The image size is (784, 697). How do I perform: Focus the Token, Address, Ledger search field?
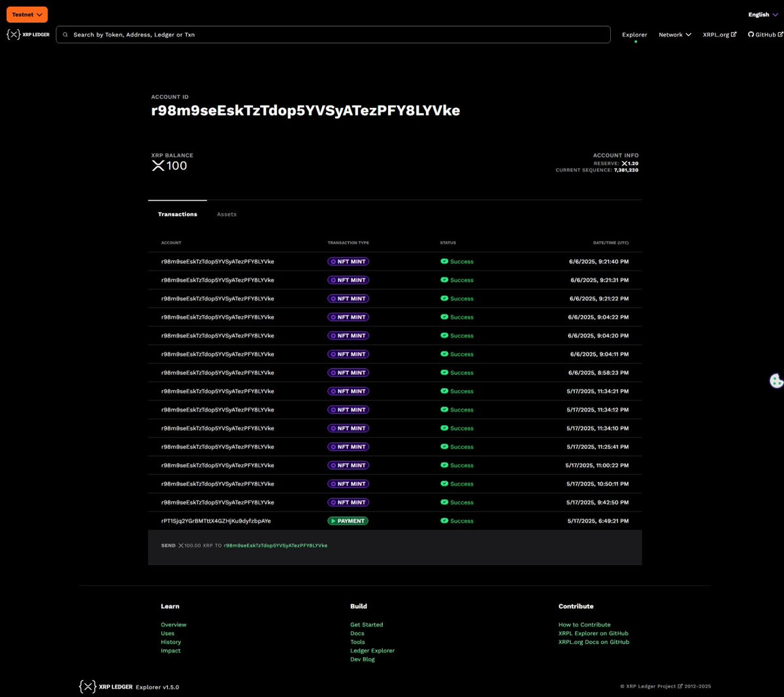[333, 35]
